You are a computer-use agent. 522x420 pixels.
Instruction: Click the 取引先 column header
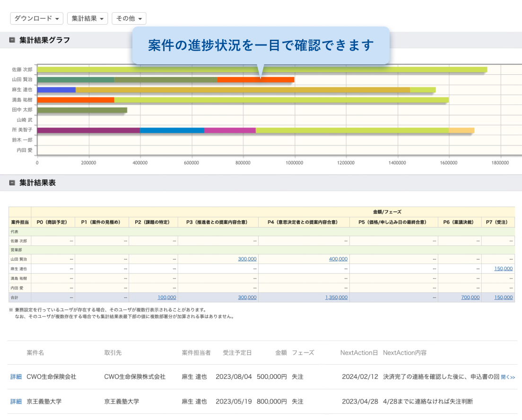(x=113, y=353)
